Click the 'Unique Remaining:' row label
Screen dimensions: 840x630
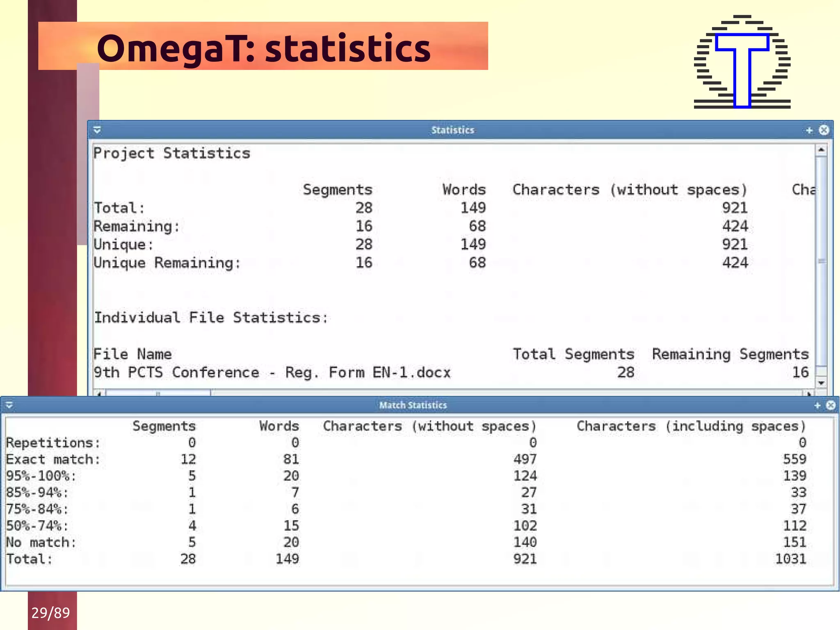[x=167, y=263]
